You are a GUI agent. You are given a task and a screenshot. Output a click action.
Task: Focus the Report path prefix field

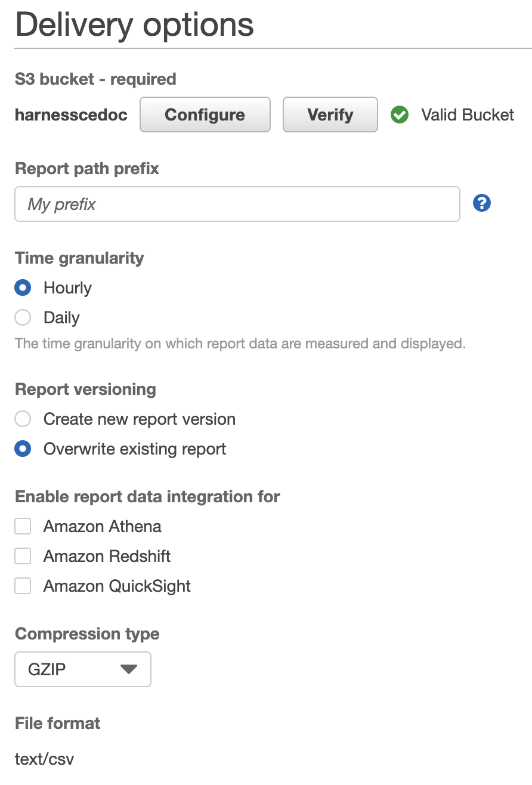pyautogui.click(x=237, y=204)
